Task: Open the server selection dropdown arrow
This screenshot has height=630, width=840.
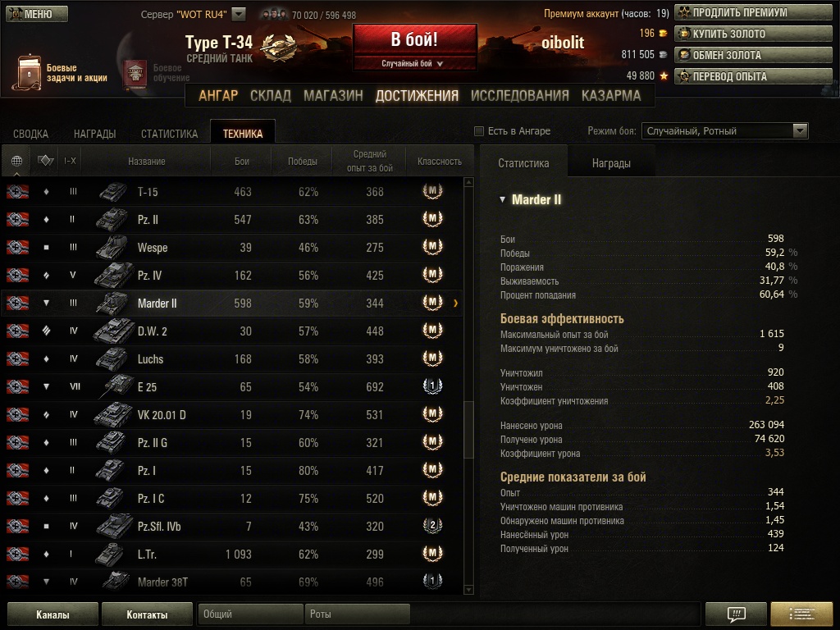Action: tap(239, 14)
